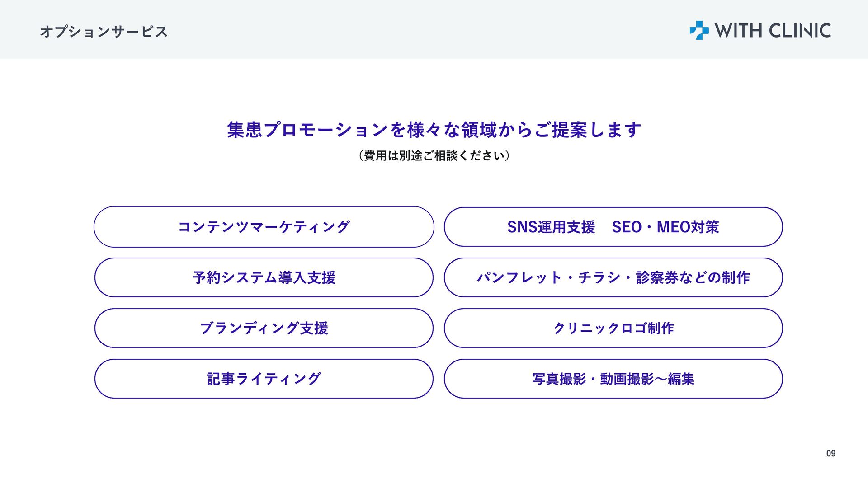
Task: Click the gray header bar
Action: [434, 29]
